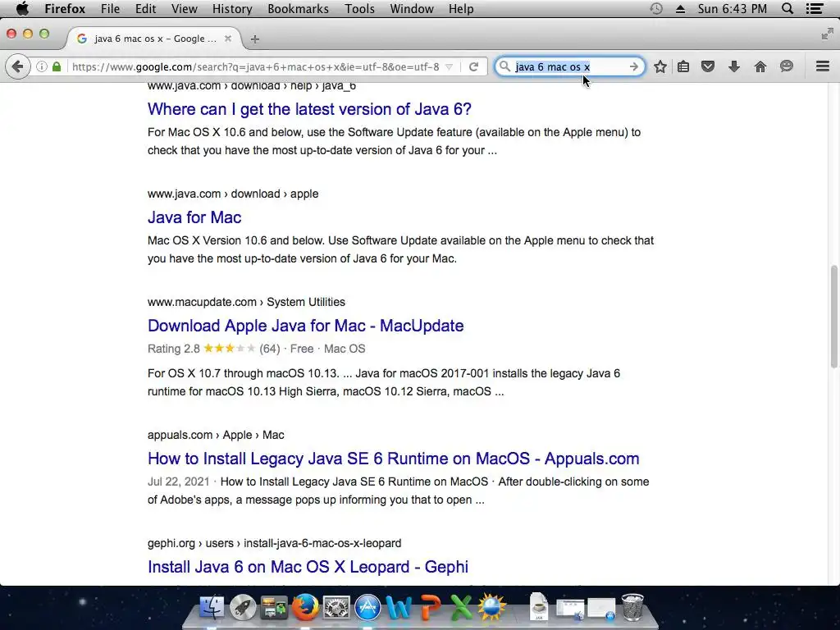Screen dimensions: 840x630
Task: Click the site information icon in address bar
Action: click(41, 67)
